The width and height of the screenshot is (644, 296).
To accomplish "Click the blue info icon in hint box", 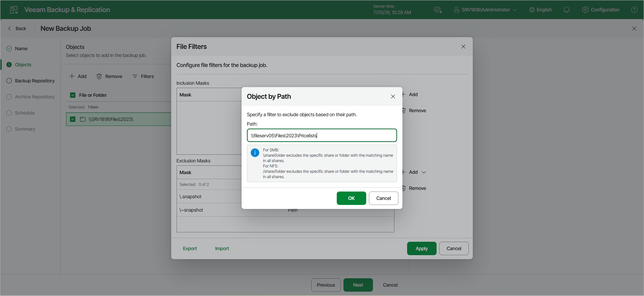I will point(255,153).
